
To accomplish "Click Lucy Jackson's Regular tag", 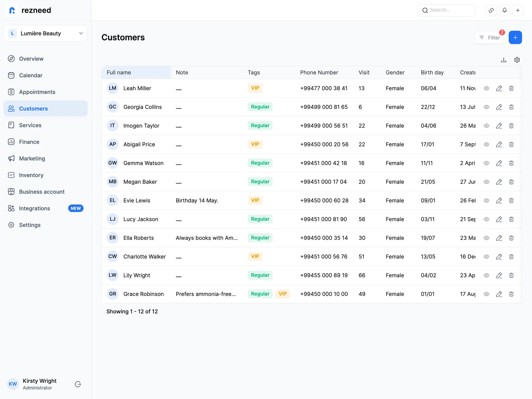I will point(260,219).
